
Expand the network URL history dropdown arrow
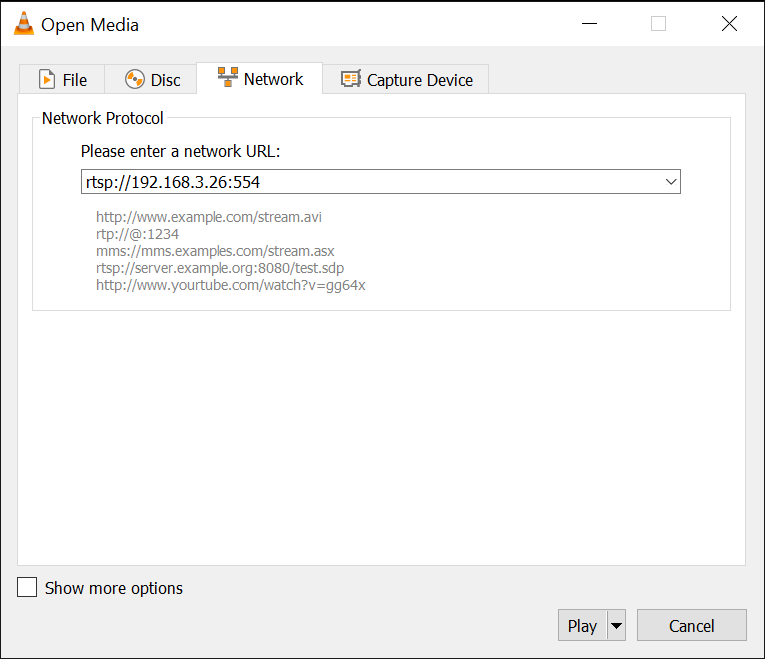(x=671, y=182)
